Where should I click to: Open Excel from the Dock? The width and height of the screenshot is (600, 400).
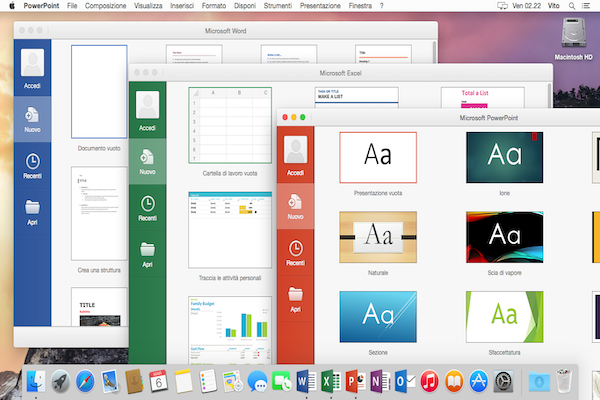331,381
